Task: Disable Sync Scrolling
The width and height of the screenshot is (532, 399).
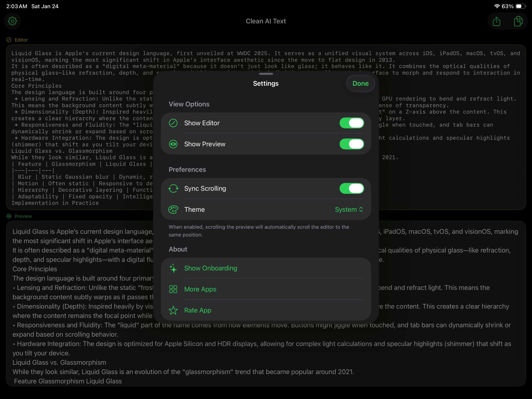Action: point(351,188)
